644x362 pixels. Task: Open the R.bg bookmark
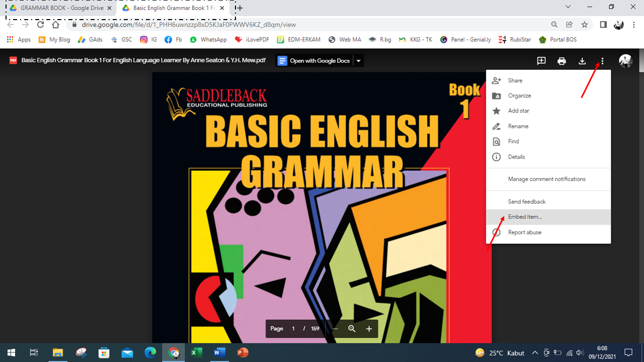point(380,39)
